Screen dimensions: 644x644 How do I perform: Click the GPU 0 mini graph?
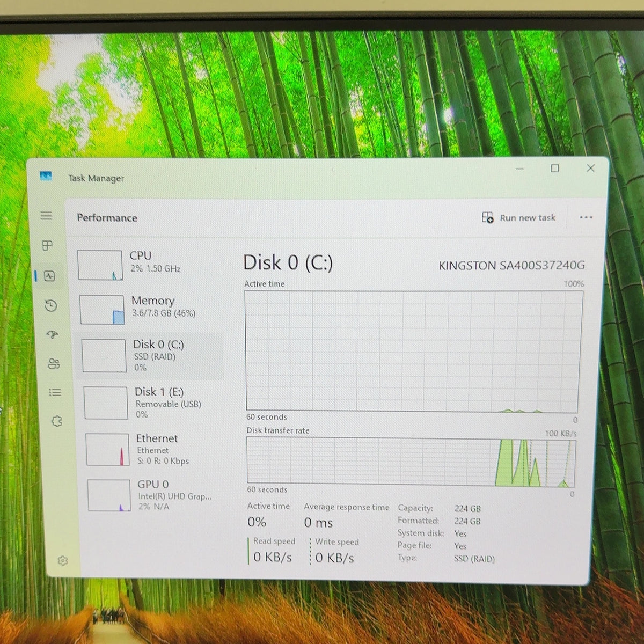109,495
